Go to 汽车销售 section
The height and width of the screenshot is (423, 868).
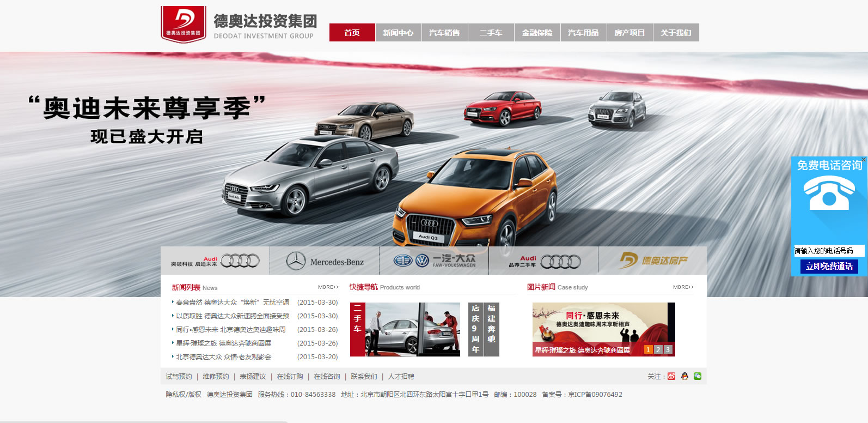click(444, 33)
